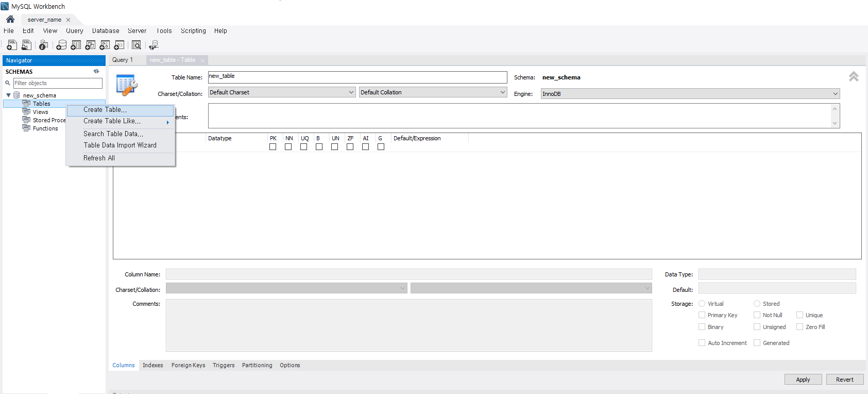Click the Tables folder icon
This screenshot has width=868, height=394.
[26, 104]
